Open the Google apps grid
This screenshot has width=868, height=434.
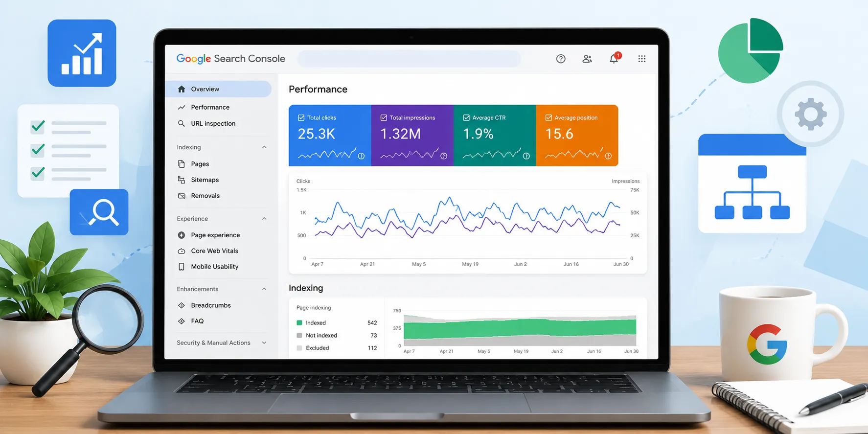tap(642, 59)
